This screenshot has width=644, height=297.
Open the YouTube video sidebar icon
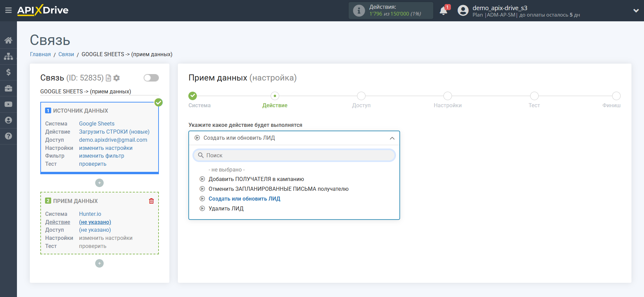pyautogui.click(x=8, y=104)
